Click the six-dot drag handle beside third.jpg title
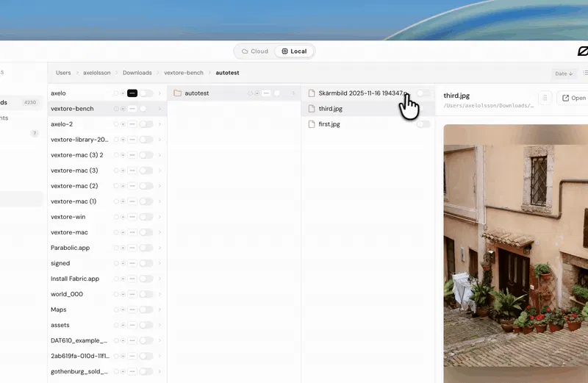The image size is (588, 383). [x=545, y=98]
